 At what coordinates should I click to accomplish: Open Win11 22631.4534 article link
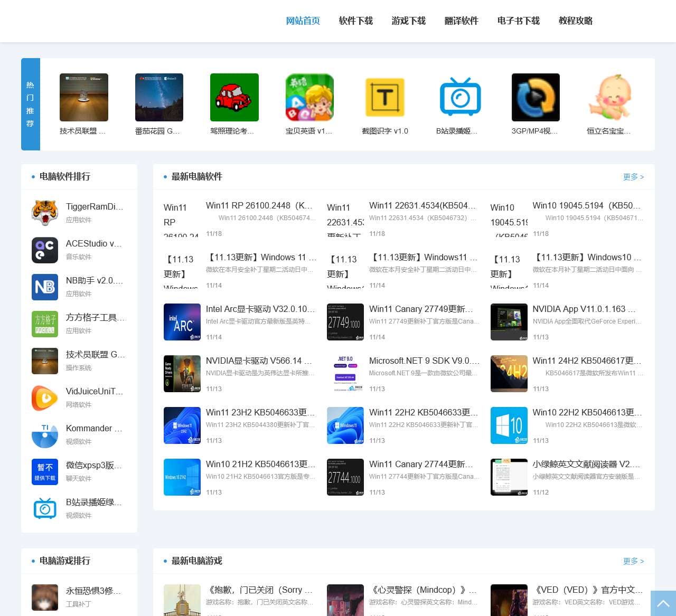(422, 205)
